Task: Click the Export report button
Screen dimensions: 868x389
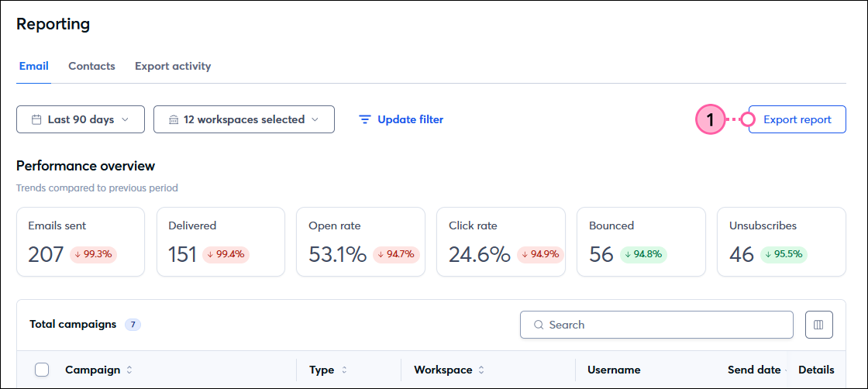Action: pyautogui.click(x=797, y=119)
